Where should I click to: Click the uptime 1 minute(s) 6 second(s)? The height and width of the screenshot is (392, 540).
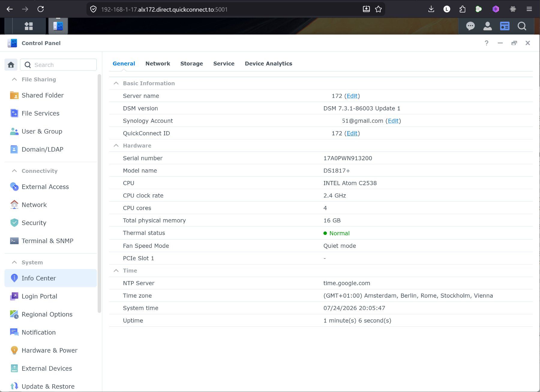357,321
